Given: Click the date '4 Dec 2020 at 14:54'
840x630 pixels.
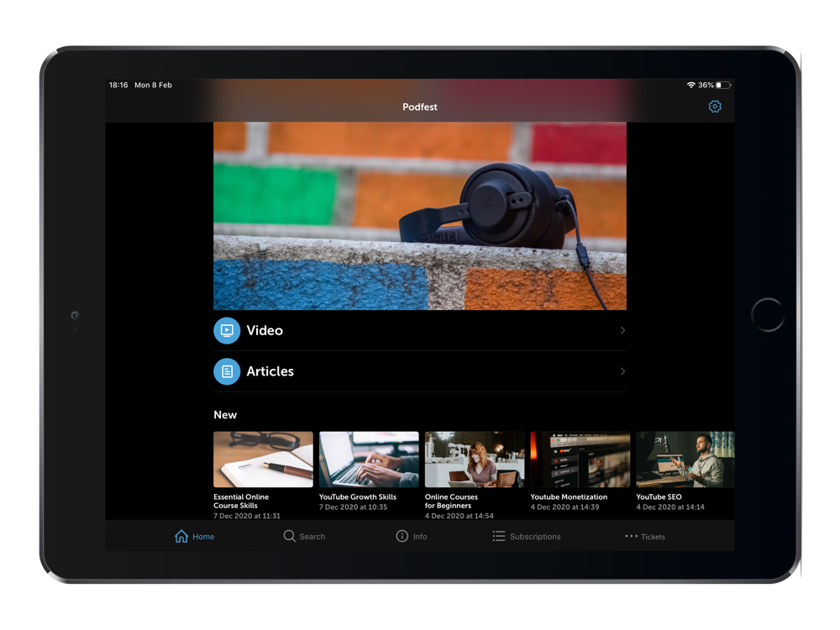Looking at the screenshot, I should coord(459,516).
